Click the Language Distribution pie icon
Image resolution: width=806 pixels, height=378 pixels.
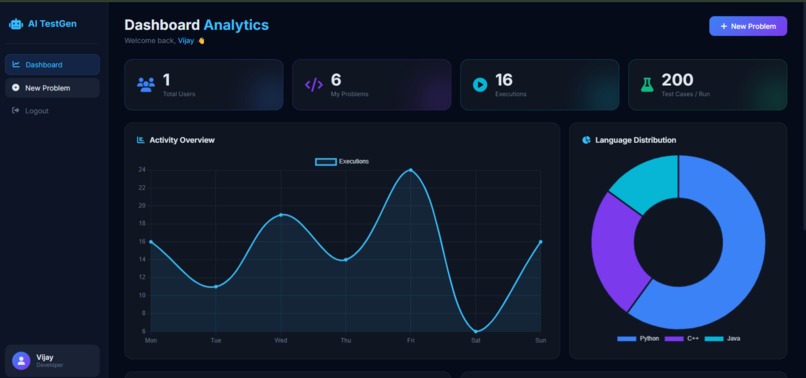coord(586,140)
